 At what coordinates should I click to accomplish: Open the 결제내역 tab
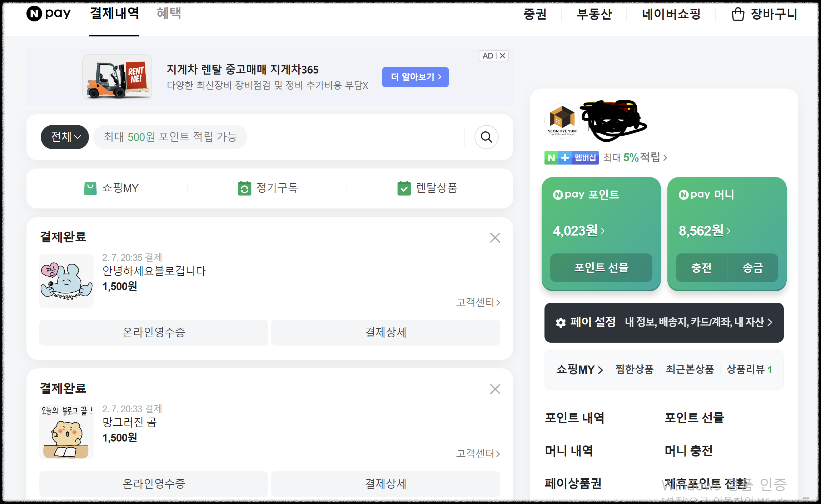click(x=114, y=14)
